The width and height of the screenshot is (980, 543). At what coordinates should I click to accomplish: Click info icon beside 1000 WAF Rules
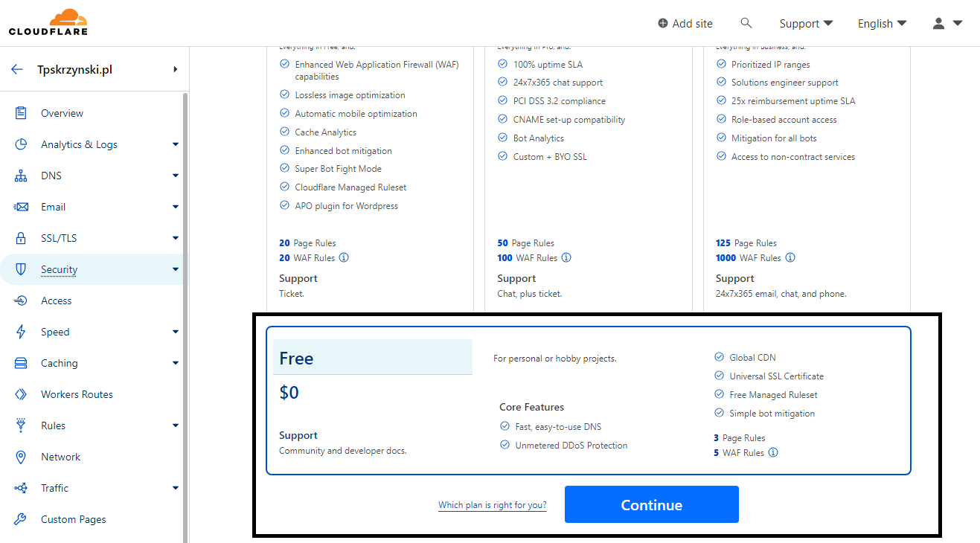pyautogui.click(x=790, y=258)
